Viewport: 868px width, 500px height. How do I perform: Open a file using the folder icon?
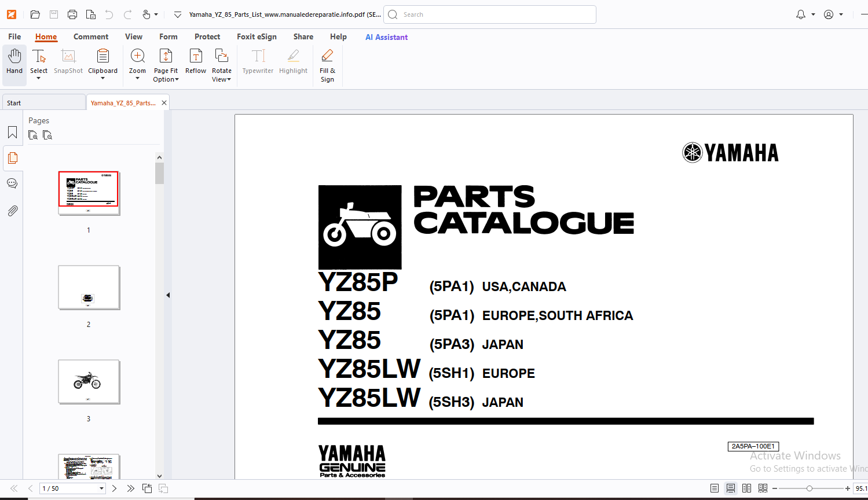tap(35, 14)
